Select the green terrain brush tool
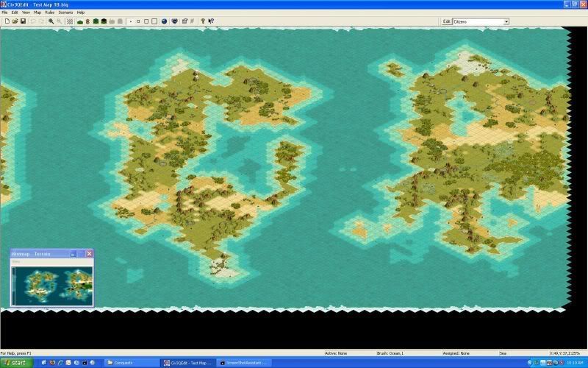The width and height of the screenshot is (588, 368). (80, 21)
